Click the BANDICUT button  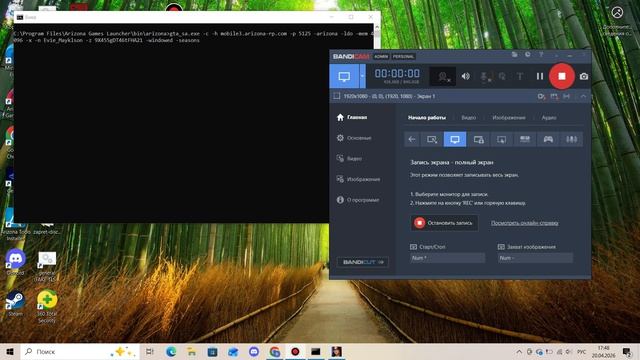click(x=362, y=262)
